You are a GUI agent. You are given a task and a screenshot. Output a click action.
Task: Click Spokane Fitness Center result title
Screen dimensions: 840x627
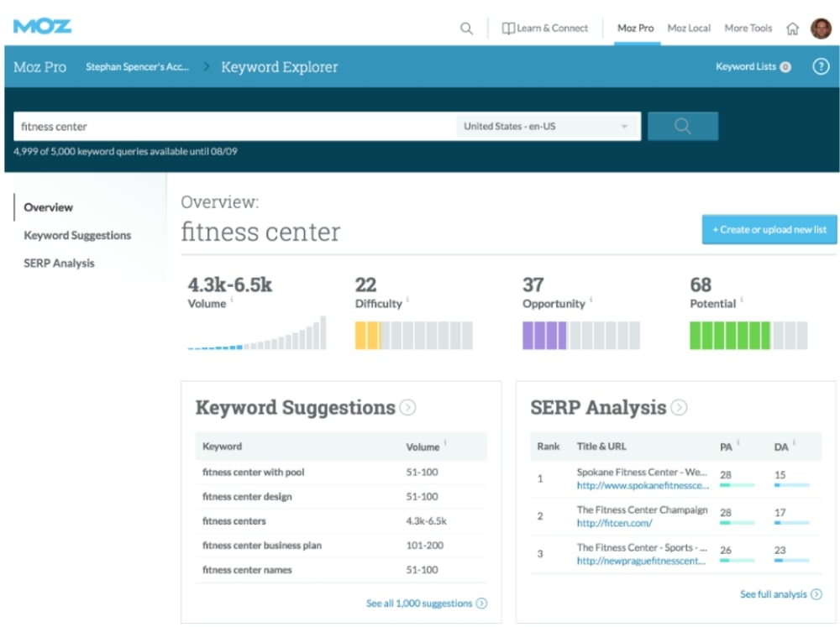click(x=642, y=473)
